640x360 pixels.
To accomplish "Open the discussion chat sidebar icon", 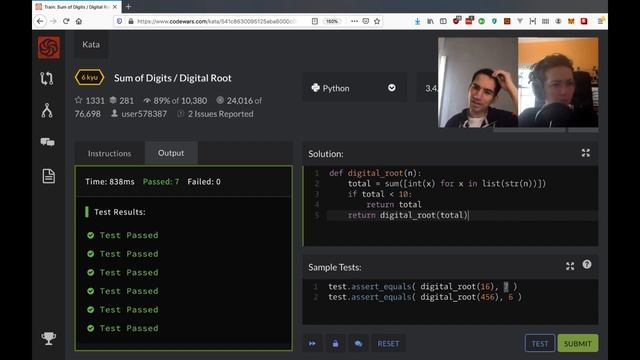I will pyautogui.click(x=47, y=142).
